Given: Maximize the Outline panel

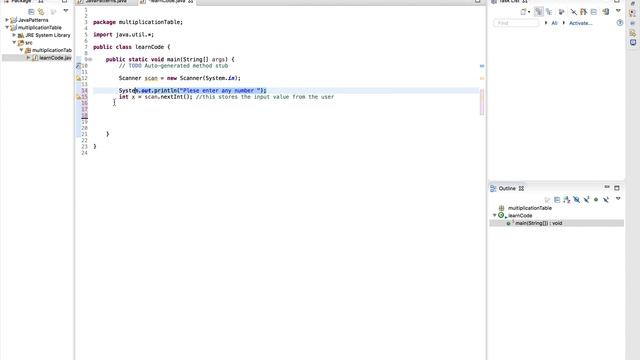Looking at the screenshot, I should (x=617, y=188).
